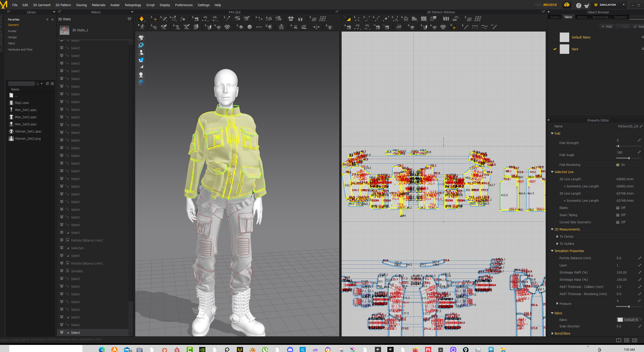Click the Reset 2D Arrangement shirt icon in the 3D toolbar
Screen dimensions: 644x352
291,19
